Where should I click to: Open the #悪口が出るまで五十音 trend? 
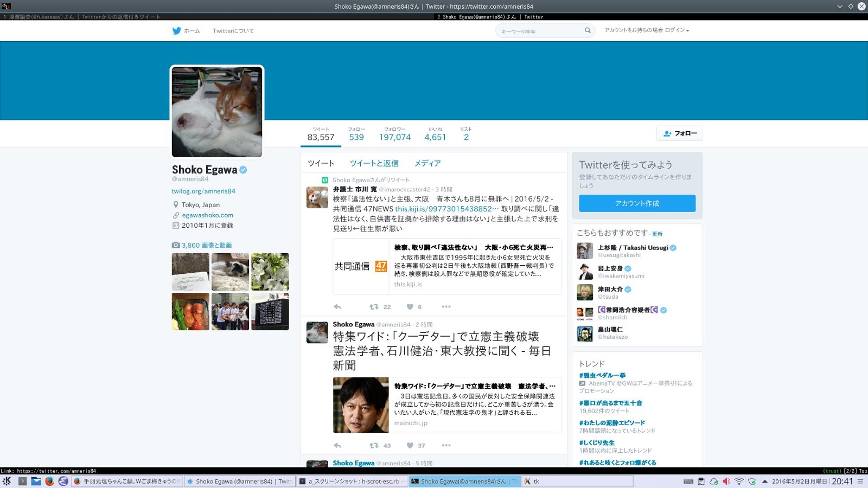610,403
